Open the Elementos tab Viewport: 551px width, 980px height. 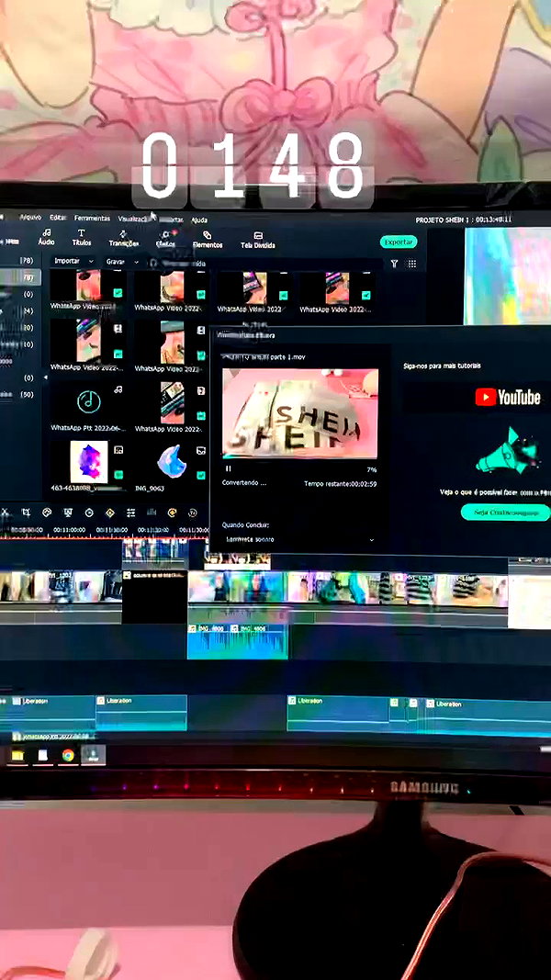pos(208,240)
